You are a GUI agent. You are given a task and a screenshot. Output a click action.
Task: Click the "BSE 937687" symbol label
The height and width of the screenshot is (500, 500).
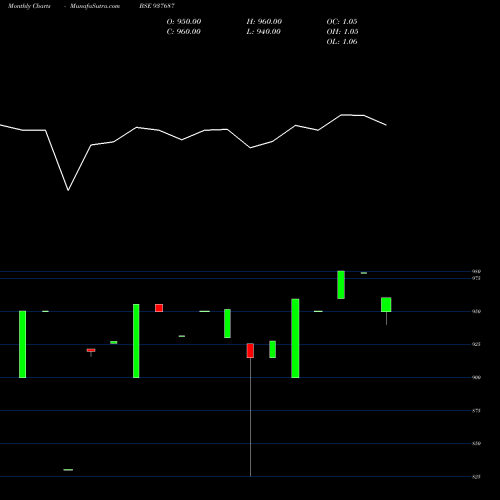(x=157, y=6)
